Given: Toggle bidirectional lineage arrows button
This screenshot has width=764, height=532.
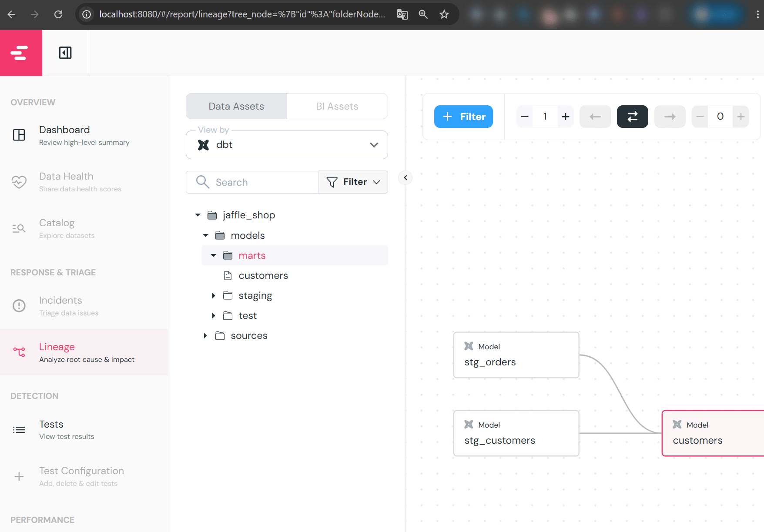Looking at the screenshot, I should (632, 117).
